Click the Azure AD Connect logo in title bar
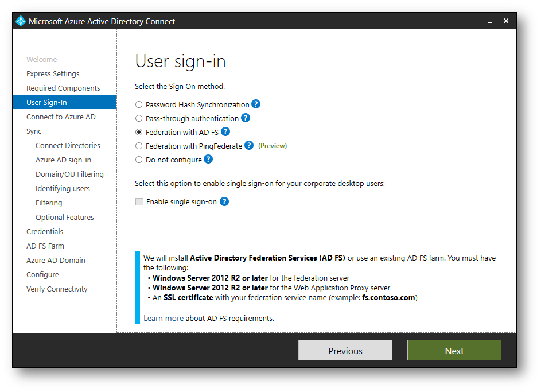541x392 pixels. [21, 21]
